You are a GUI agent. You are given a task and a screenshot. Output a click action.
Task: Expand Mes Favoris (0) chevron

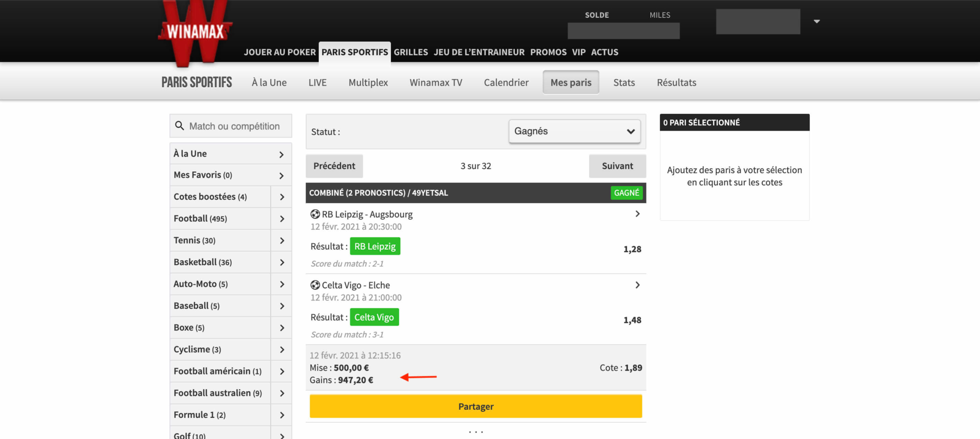click(x=281, y=176)
